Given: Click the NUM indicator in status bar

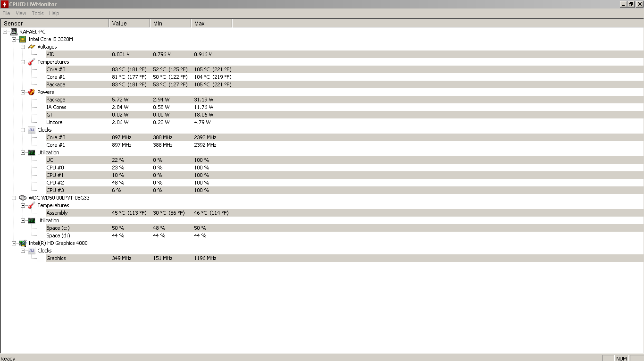Looking at the screenshot, I should pyautogui.click(x=622, y=358).
